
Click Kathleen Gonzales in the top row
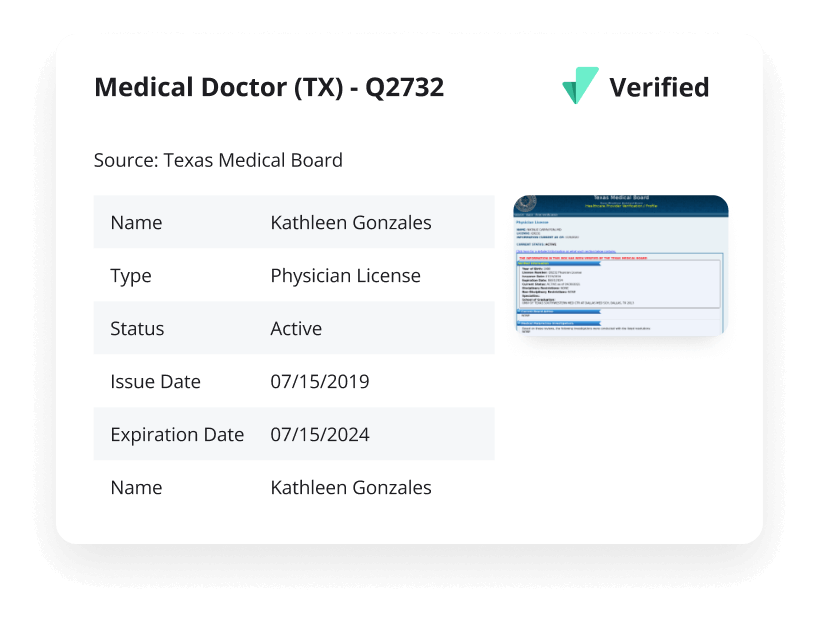[x=351, y=222]
